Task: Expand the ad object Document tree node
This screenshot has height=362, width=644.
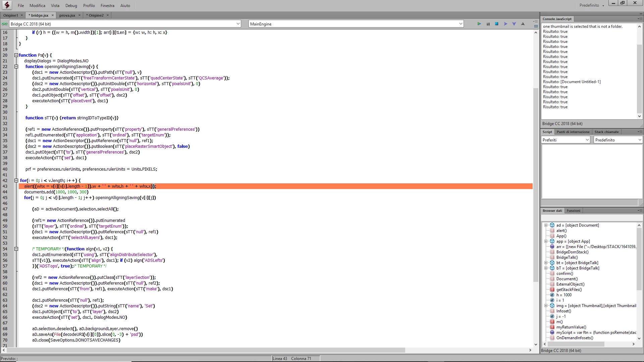Action: click(546, 225)
